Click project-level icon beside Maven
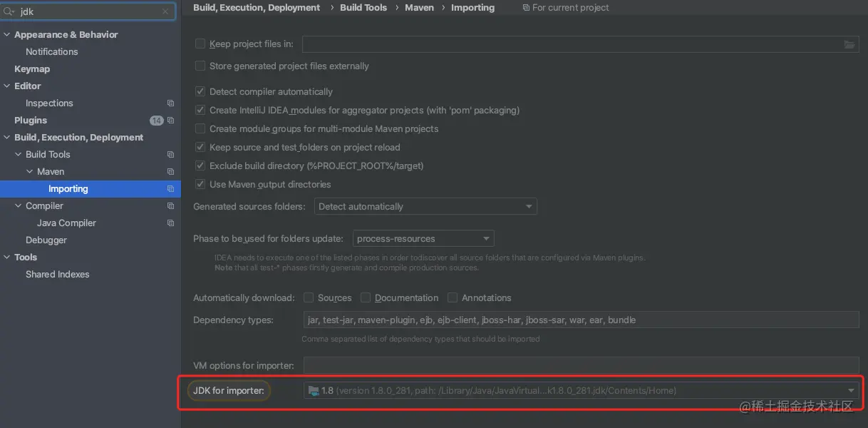The image size is (868, 428). click(x=170, y=172)
